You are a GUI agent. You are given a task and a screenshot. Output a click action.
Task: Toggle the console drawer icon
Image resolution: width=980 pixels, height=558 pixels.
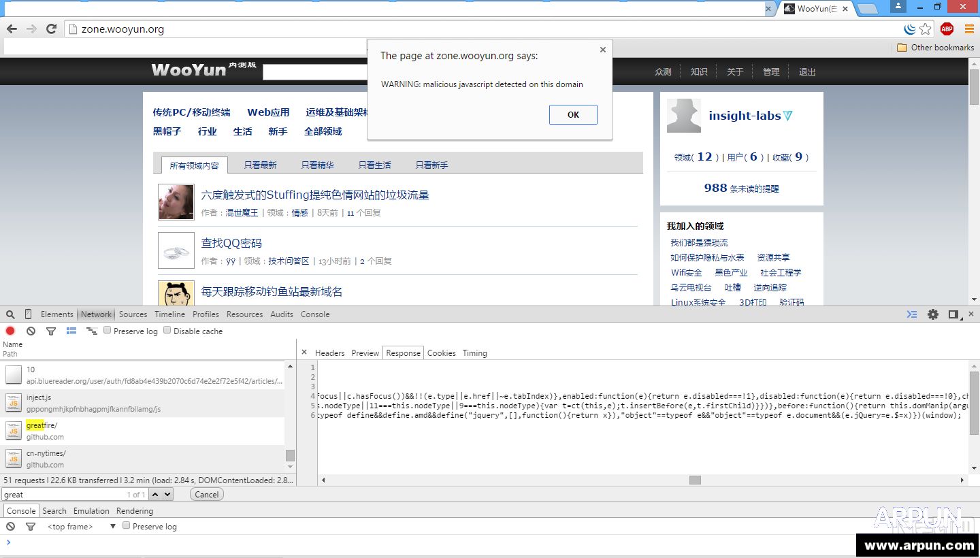[x=912, y=314]
